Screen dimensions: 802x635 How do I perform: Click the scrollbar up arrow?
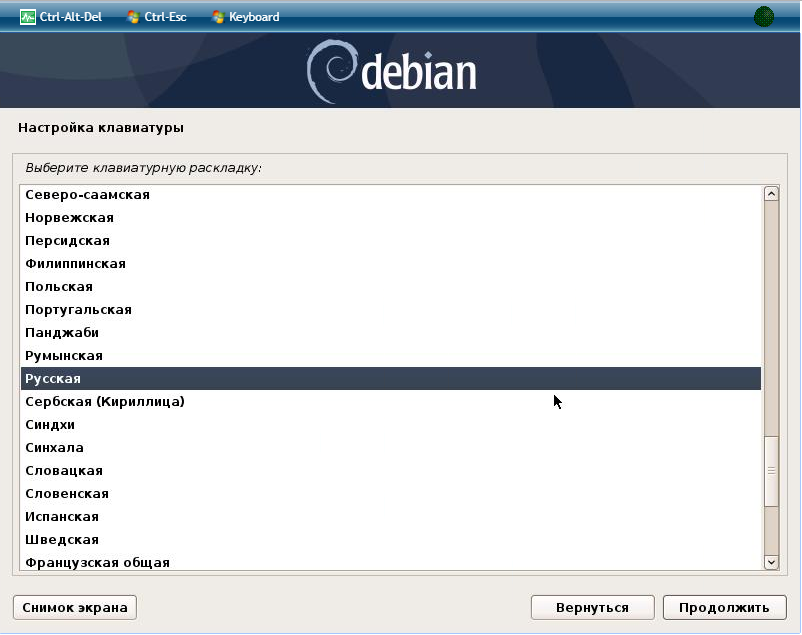coord(771,193)
